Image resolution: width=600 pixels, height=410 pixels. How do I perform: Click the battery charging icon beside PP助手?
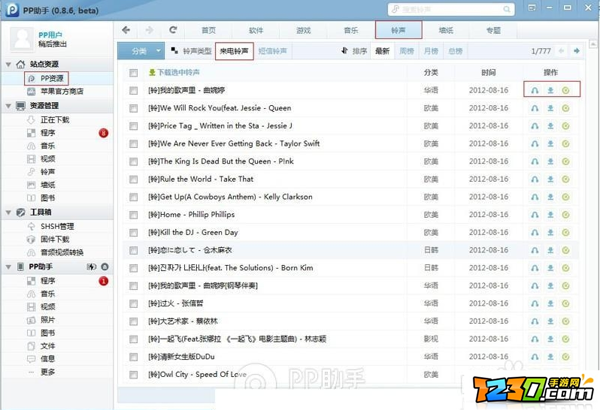[91, 266]
